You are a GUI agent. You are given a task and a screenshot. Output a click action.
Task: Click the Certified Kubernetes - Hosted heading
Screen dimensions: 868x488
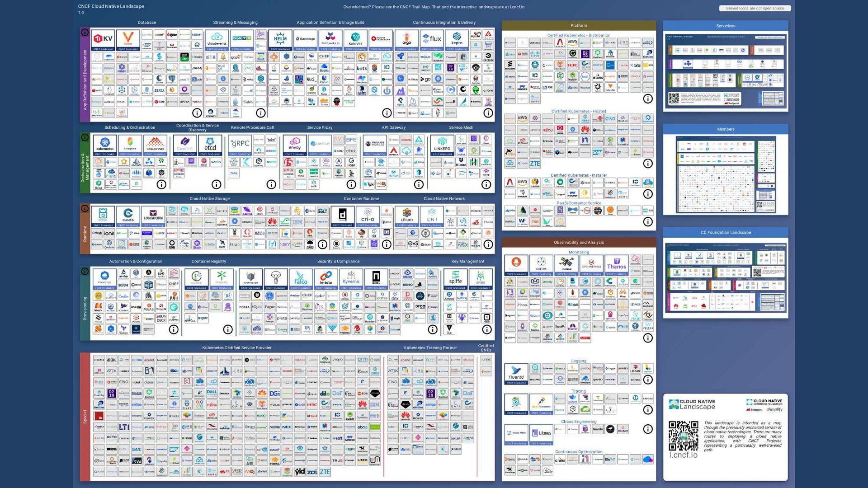coord(579,111)
